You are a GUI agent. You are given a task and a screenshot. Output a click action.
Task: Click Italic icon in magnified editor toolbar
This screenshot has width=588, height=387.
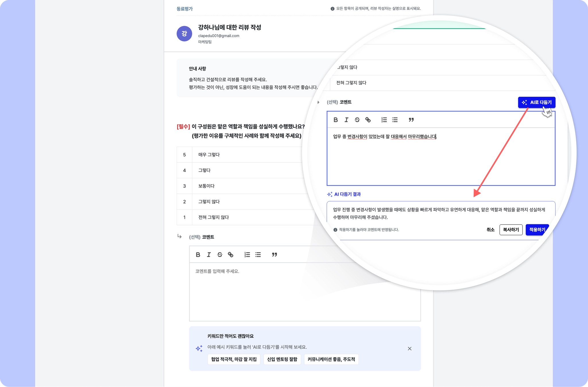[346, 120]
